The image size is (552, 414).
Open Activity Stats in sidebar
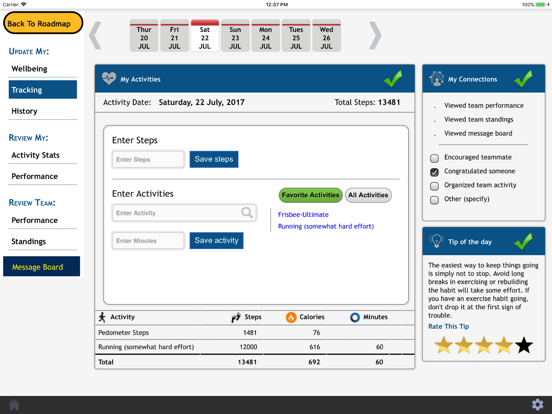43,155
